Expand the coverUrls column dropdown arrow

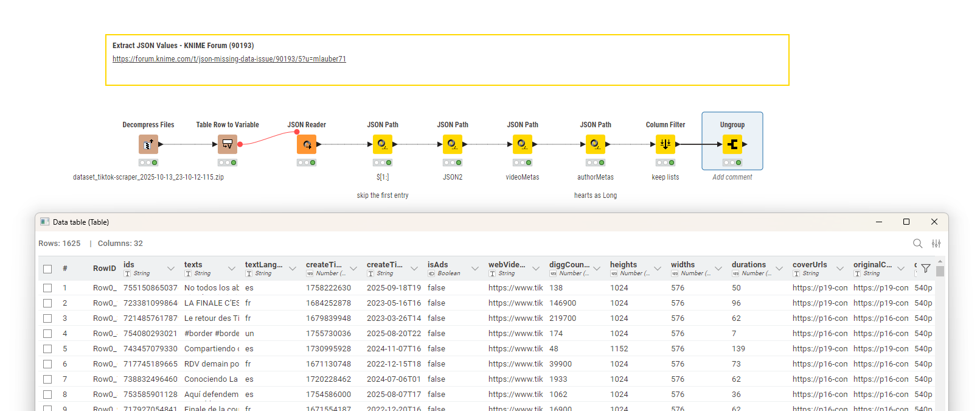pos(840,269)
